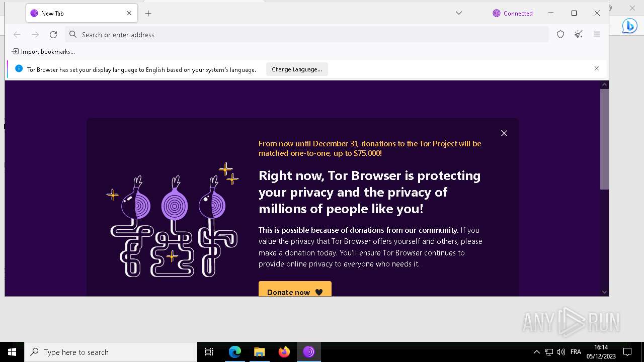Viewport: 644px width, 362px height.
Task: Open the clock showing 16:14
Action: click(x=601, y=352)
